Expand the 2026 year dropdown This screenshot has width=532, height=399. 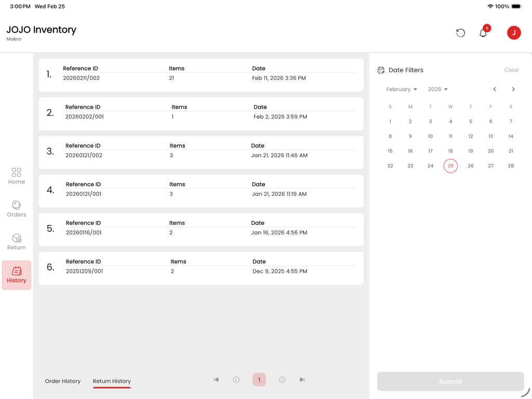(437, 89)
